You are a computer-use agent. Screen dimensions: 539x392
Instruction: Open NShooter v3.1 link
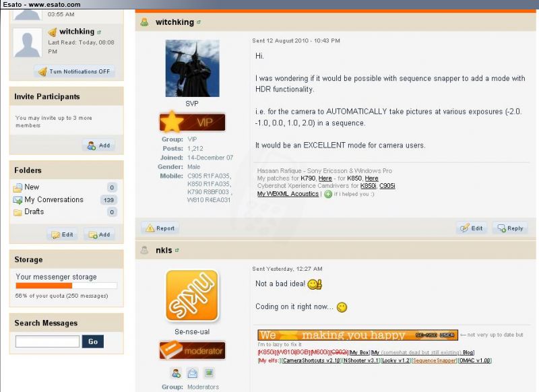pyautogui.click(x=361, y=360)
